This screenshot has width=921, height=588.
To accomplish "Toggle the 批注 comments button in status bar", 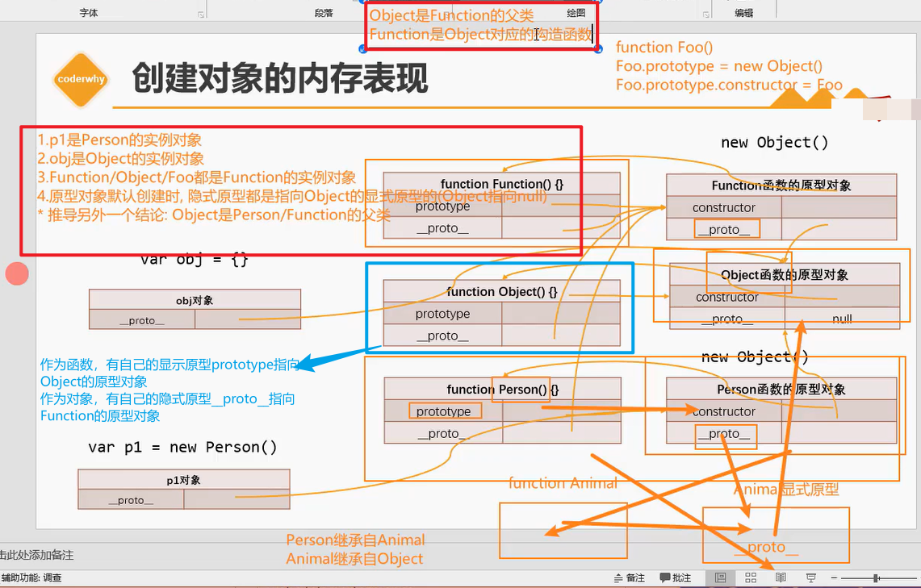I will pyautogui.click(x=676, y=578).
